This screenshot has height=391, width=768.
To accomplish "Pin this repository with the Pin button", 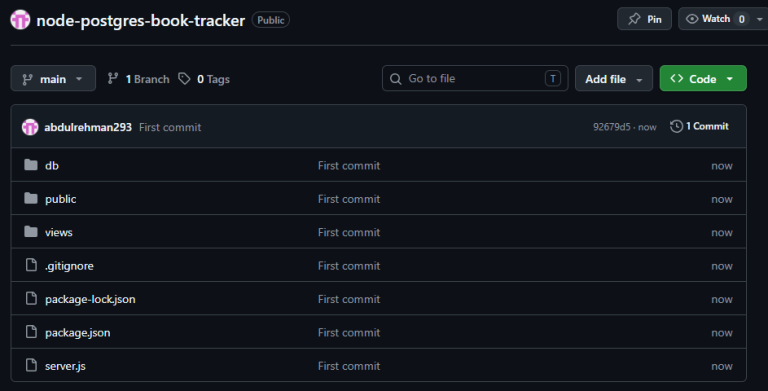I will pos(644,19).
